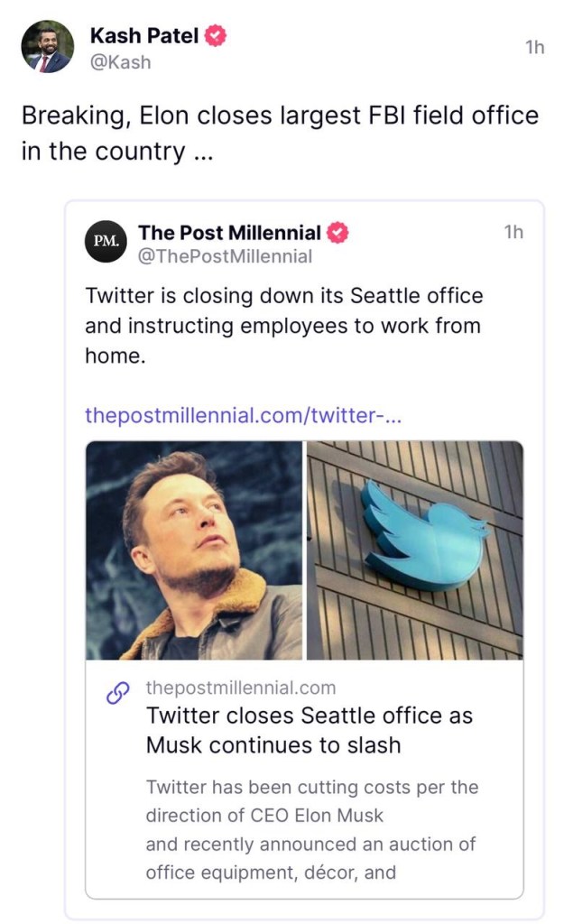Open the Elon Musk photo thumbnail
Image resolution: width=564 pixels, height=924 pixels.
tap(194, 550)
